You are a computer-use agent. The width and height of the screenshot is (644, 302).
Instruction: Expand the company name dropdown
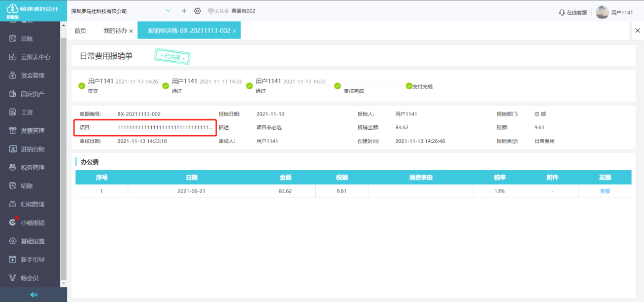click(x=168, y=11)
